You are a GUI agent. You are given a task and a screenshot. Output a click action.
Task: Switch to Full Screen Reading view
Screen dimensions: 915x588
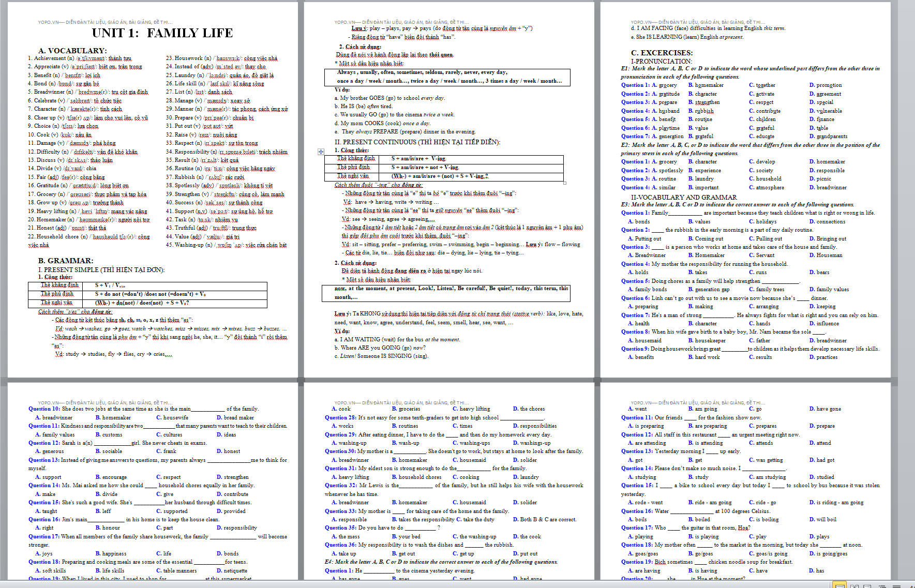click(x=854, y=585)
